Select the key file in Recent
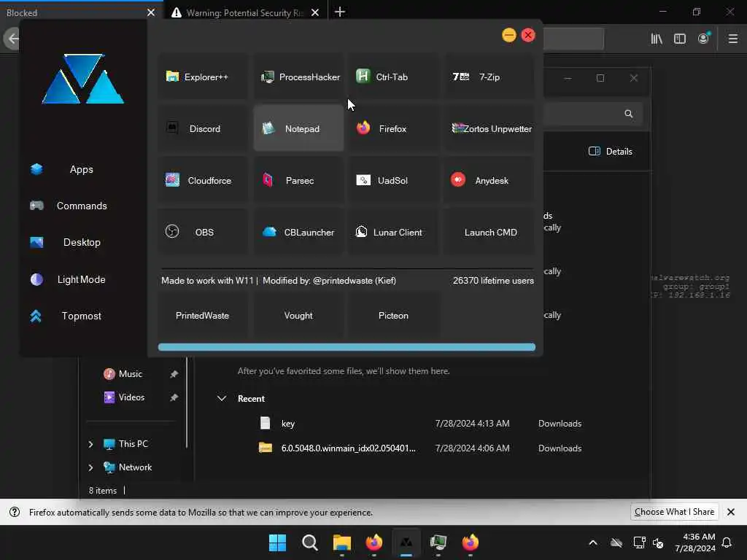Image resolution: width=747 pixels, height=560 pixels. (x=422, y=424)
